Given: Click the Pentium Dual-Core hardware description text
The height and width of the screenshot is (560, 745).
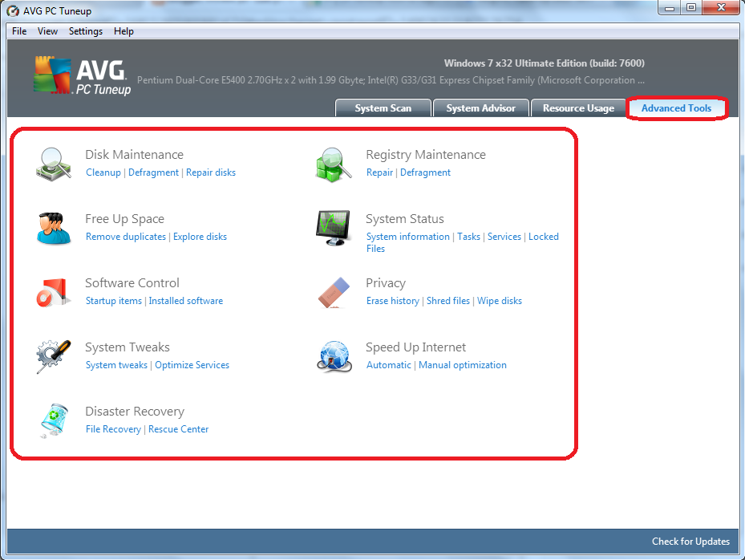Looking at the screenshot, I should click(391, 80).
